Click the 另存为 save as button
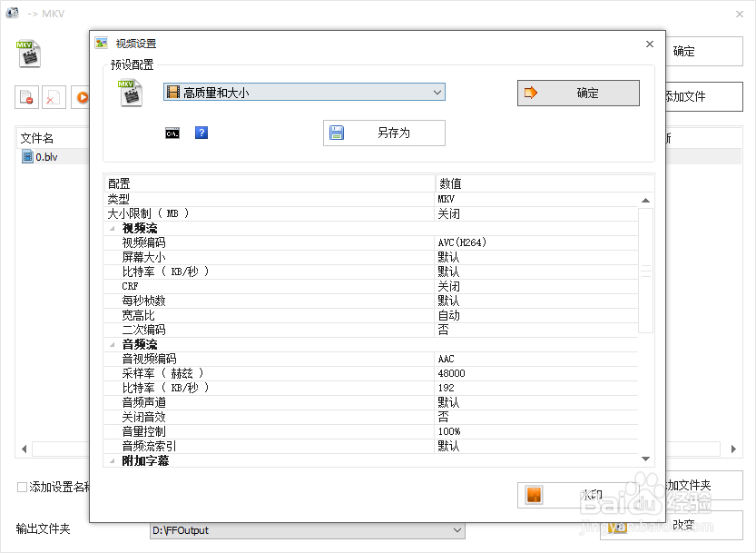The width and height of the screenshot is (756, 553). pyautogui.click(x=384, y=132)
